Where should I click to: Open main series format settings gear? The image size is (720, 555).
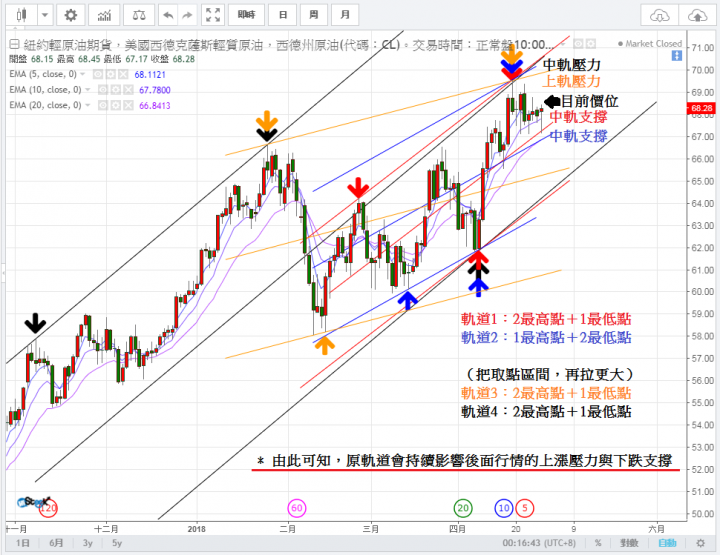tap(591, 44)
